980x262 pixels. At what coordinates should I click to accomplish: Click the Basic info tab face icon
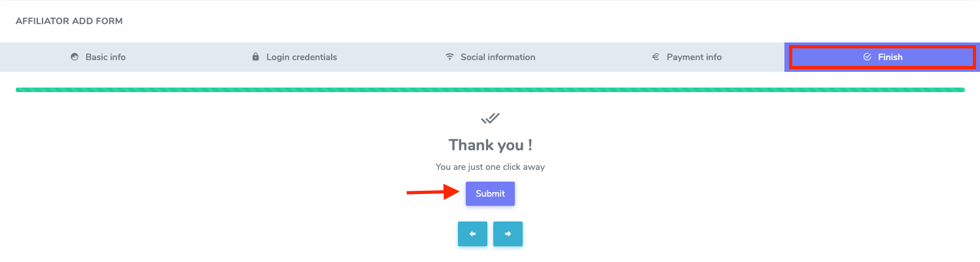pyautogui.click(x=75, y=57)
